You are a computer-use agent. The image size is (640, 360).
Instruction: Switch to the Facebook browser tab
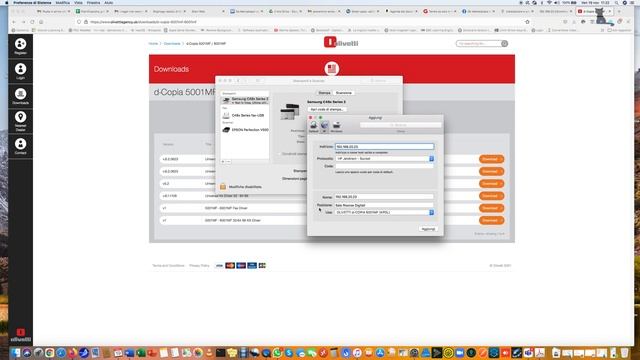pos(478,11)
